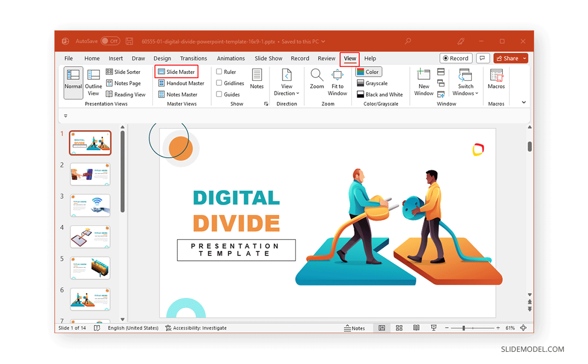
Task: Open Notes Page view
Action: point(124,83)
